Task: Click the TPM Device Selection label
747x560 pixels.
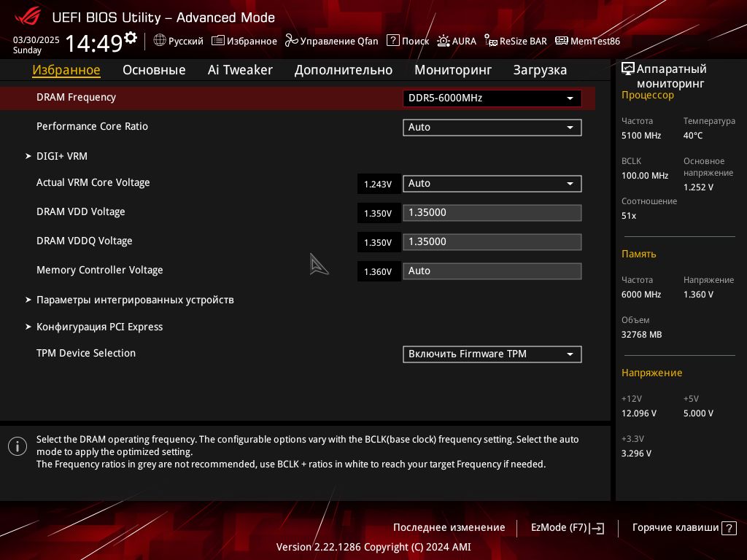Action: click(86, 353)
